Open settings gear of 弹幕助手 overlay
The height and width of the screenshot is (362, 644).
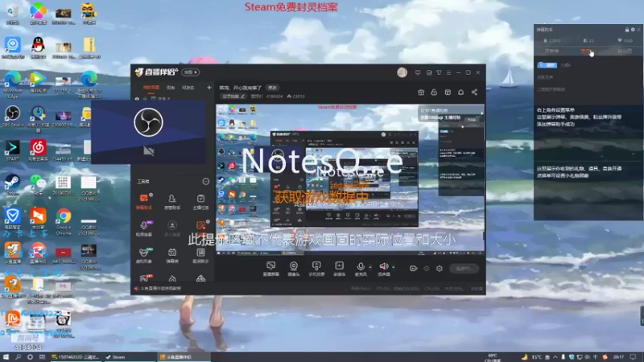coord(633,30)
